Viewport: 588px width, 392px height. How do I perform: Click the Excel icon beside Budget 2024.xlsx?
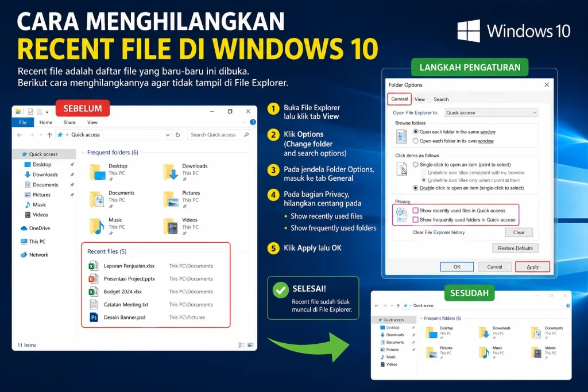point(94,292)
